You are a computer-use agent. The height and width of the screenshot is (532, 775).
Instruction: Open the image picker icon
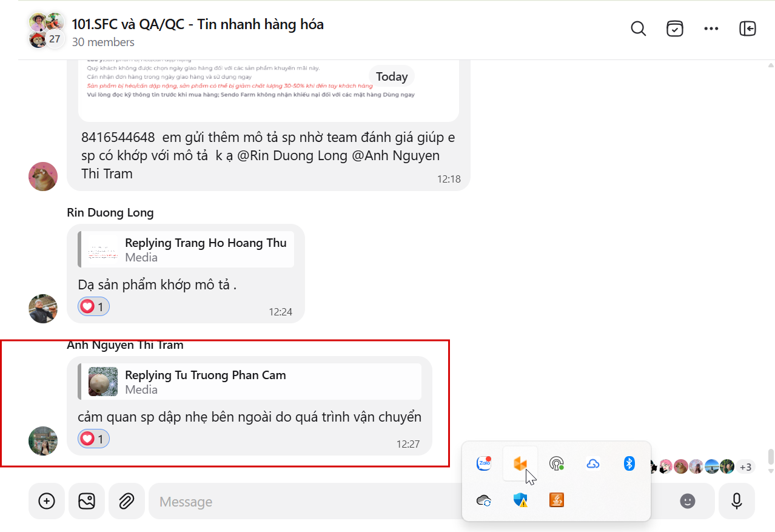click(87, 501)
